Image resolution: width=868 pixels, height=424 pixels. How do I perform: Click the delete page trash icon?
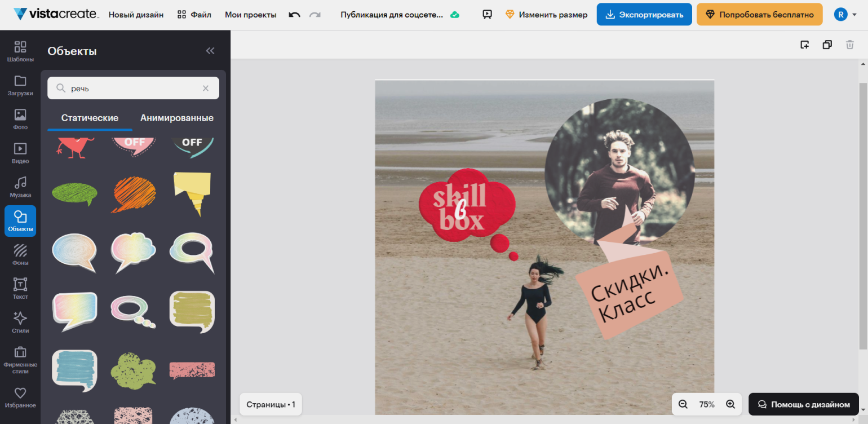[850, 45]
